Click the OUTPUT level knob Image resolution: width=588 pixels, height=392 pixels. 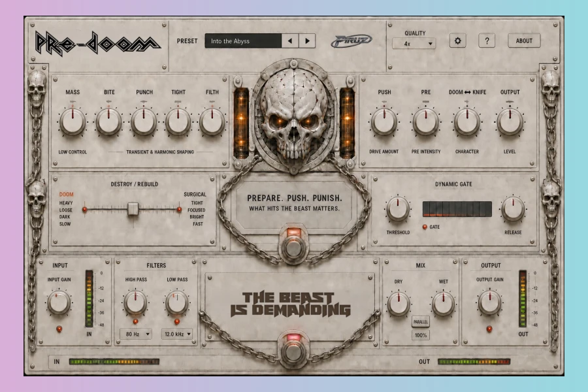pos(510,122)
